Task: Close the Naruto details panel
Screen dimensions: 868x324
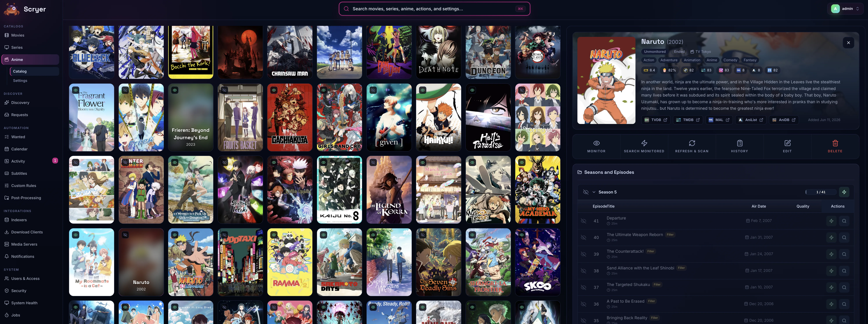Action: pyautogui.click(x=848, y=43)
